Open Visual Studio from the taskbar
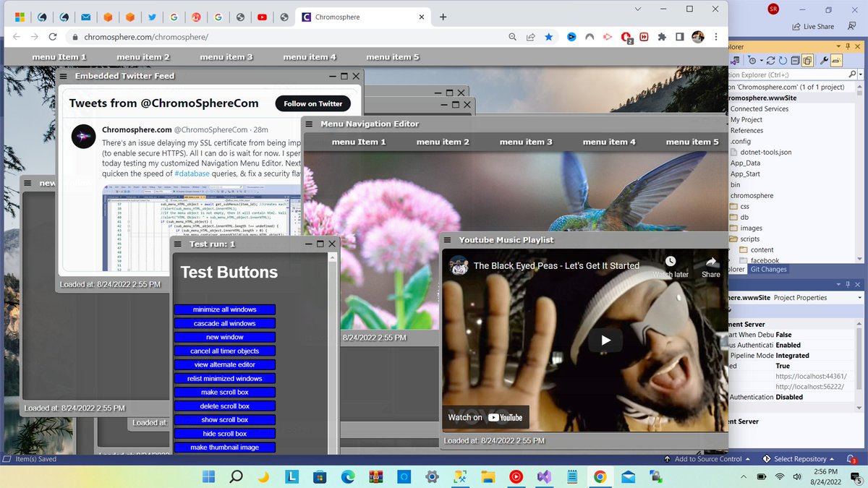Image resolution: width=868 pixels, height=488 pixels. pyautogui.click(x=544, y=476)
